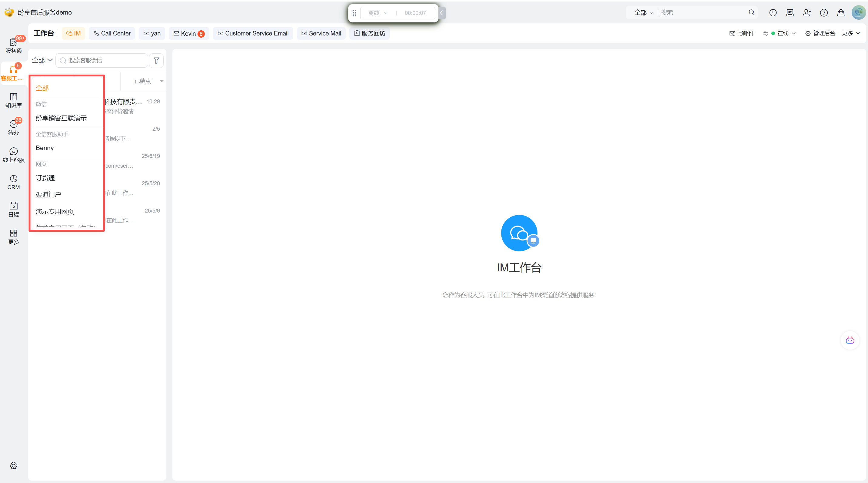Select Benny from channel list

pos(45,148)
